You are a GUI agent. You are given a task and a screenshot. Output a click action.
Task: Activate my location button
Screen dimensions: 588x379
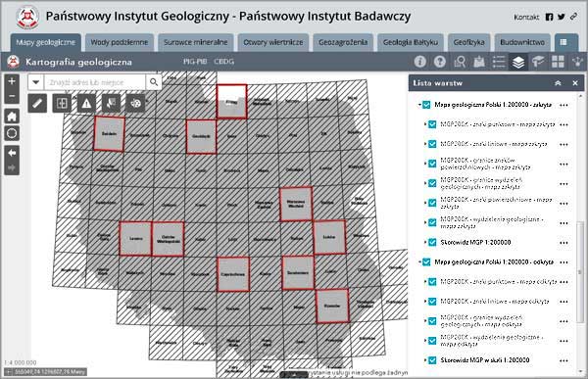click(12, 133)
